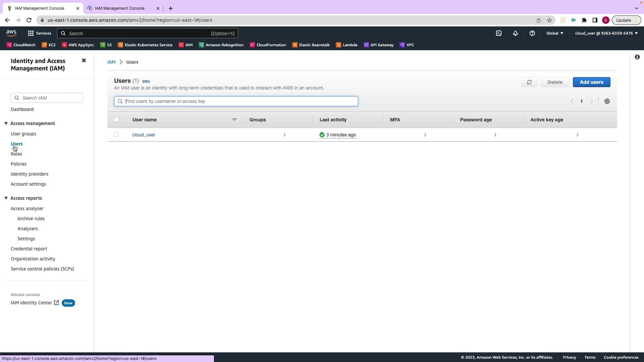The image size is (644, 362).
Task: Open the Global region dropdown
Action: pos(555,33)
